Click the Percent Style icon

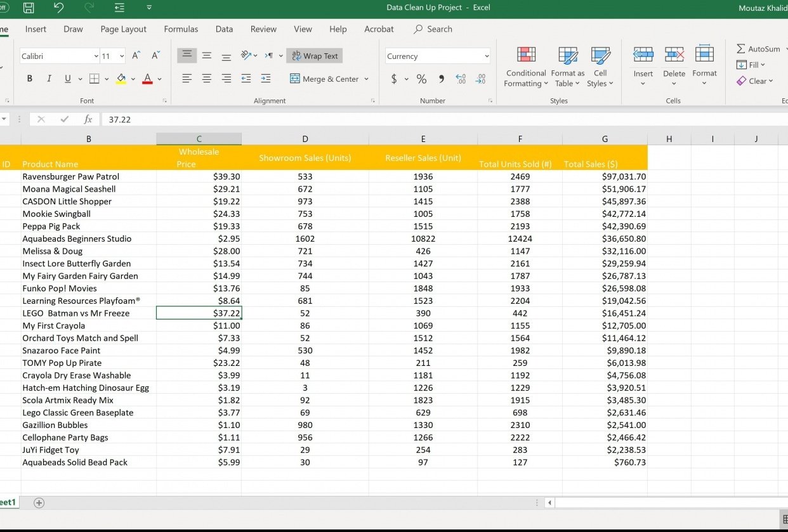tap(421, 79)
